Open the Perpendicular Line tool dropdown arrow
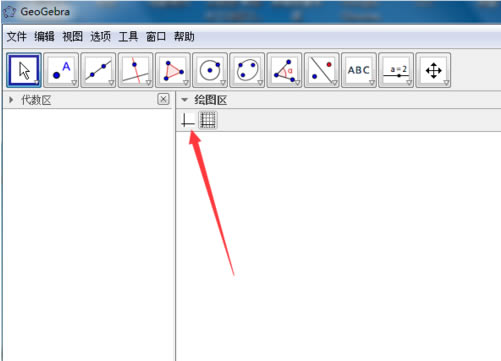This screenshot has width=501, height=361. click(149, 83)
